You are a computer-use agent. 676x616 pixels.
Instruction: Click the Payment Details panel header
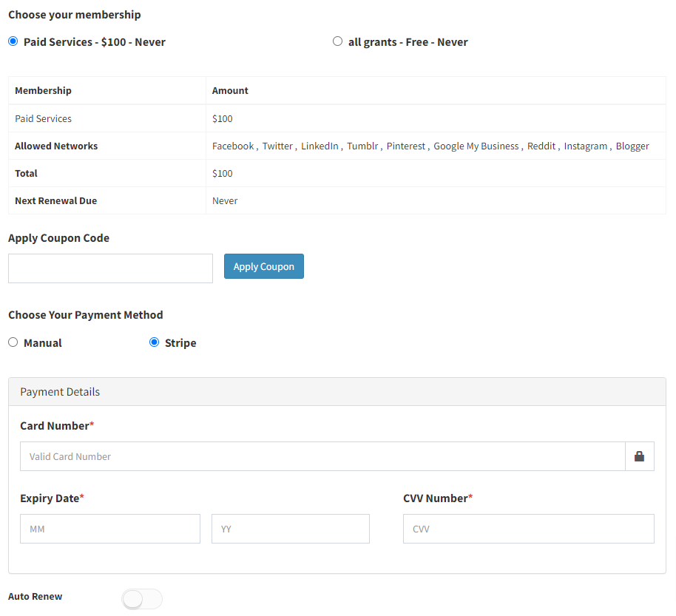click(x=337, y=392)
